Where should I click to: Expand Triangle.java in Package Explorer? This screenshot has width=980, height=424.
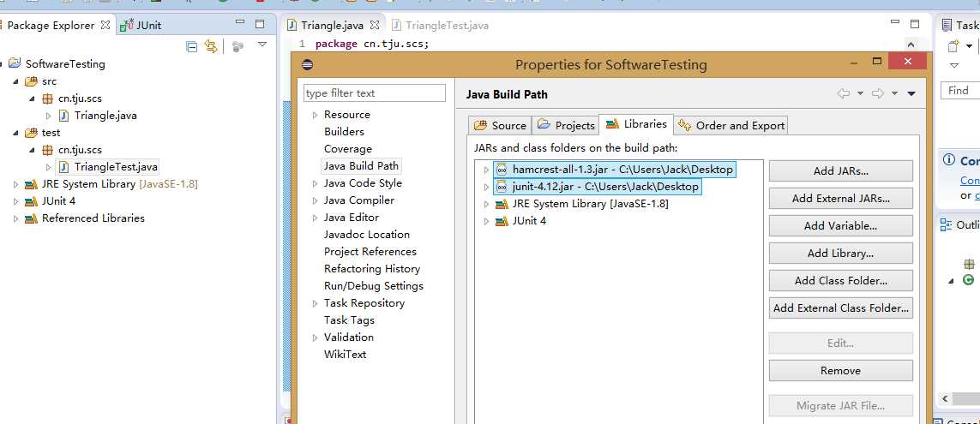(x=48, y=116)
